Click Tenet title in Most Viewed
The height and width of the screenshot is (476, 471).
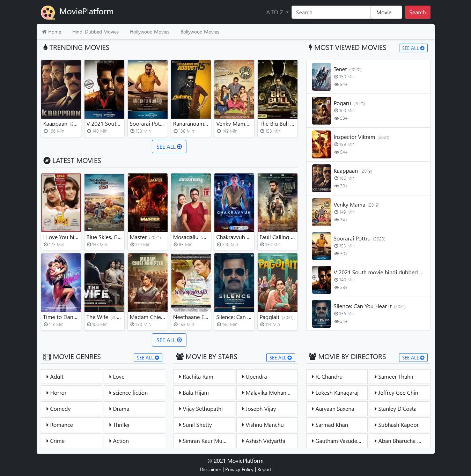340,69
